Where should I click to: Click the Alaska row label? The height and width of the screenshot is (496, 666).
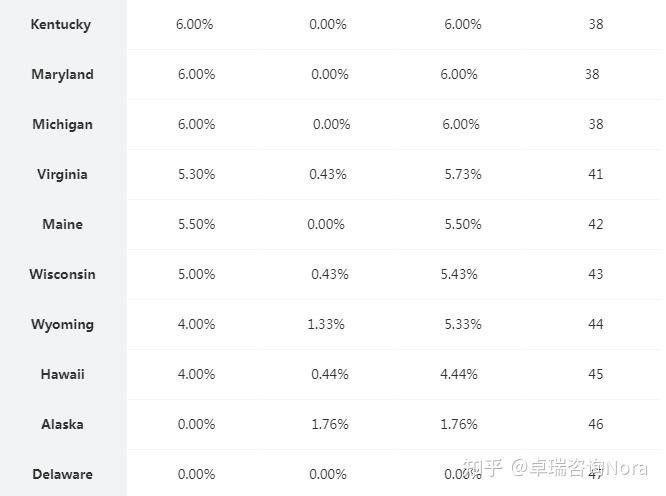pyautogui.click(x=62, y=424)
